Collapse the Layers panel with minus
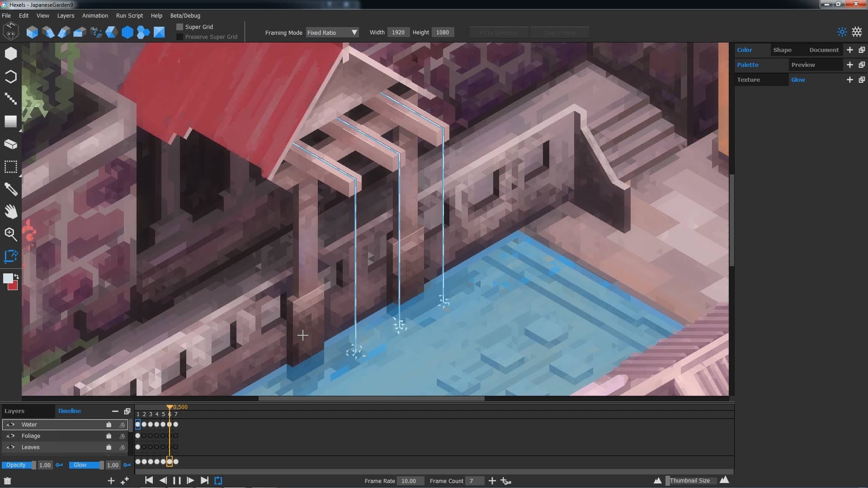 click(x=115, y=411)
